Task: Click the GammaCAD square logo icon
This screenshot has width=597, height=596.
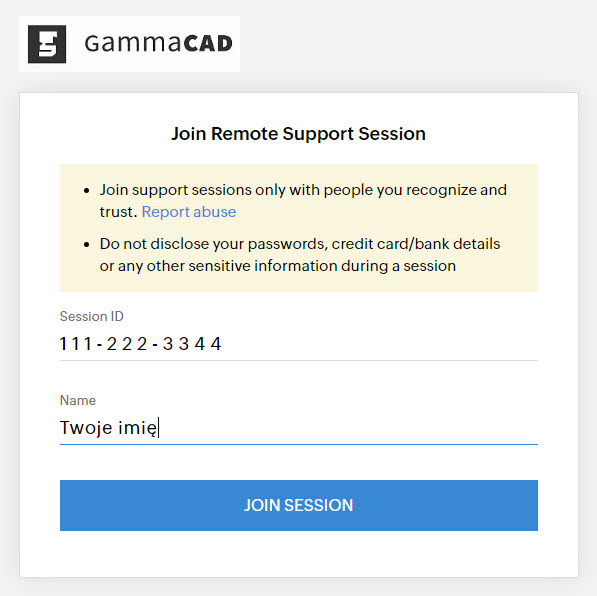Action: click(47, 44)
